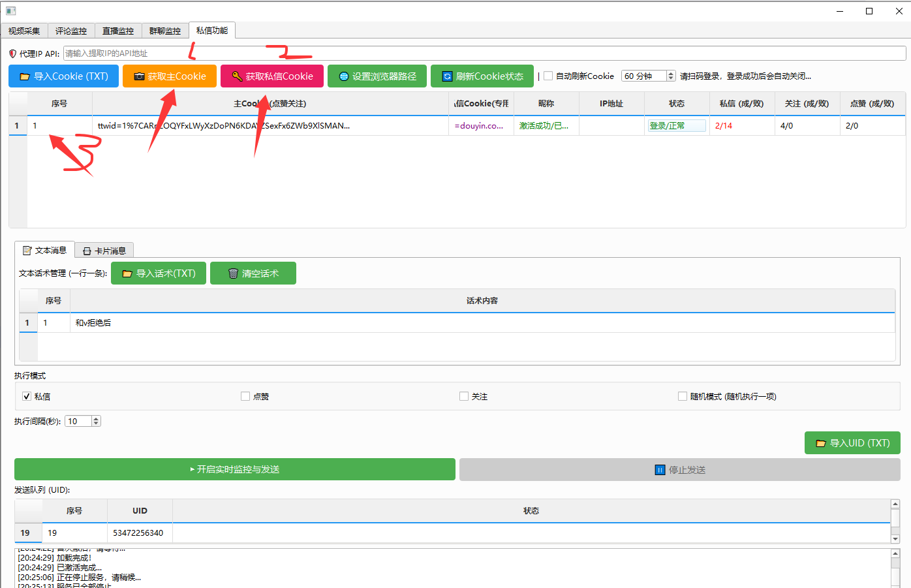The width and height of the screenshot is (911, 588).
Task: Minimize the application window
Action: [x=840, y=11]
